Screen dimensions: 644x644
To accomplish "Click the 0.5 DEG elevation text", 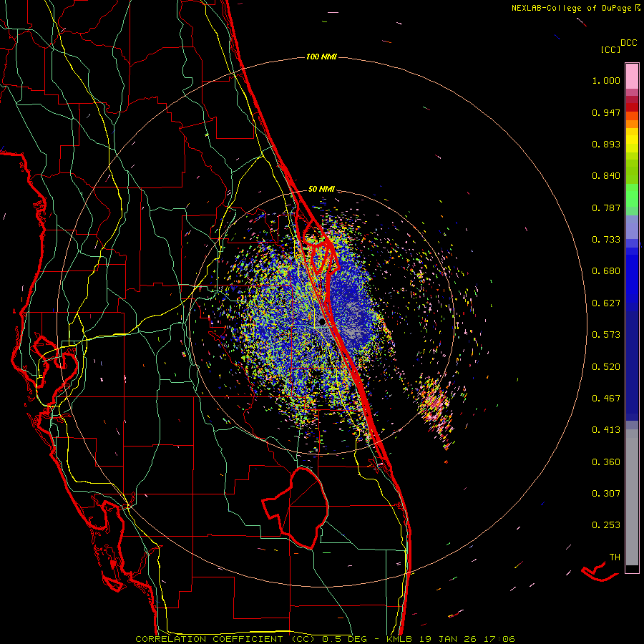I will 344,639.
